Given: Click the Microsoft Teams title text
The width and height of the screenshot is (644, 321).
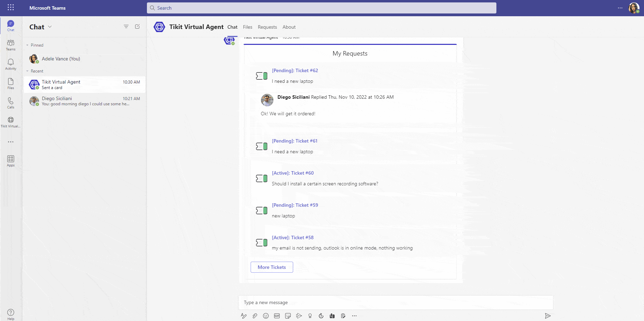Looking at the screenshot, I should pos(47,8).
